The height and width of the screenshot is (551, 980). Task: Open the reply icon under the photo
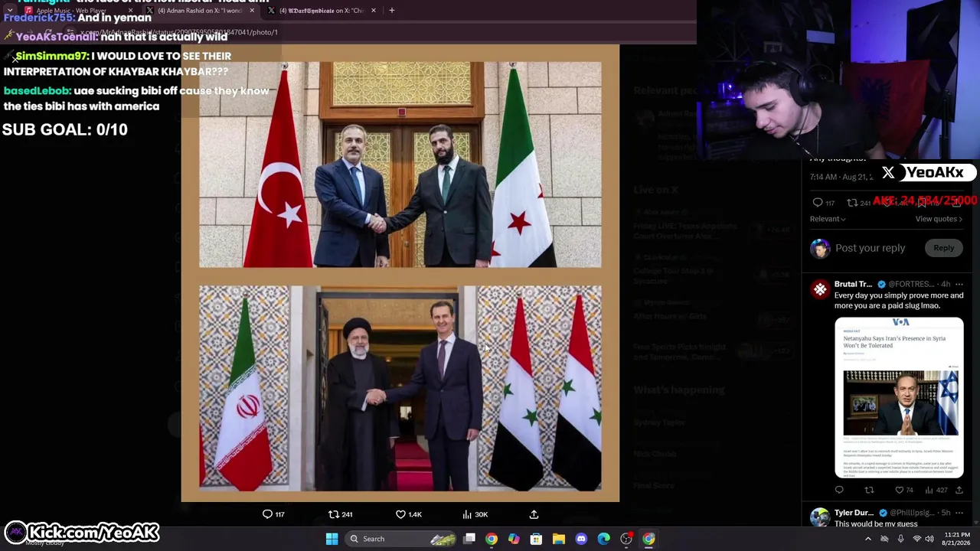coord(267,514)
